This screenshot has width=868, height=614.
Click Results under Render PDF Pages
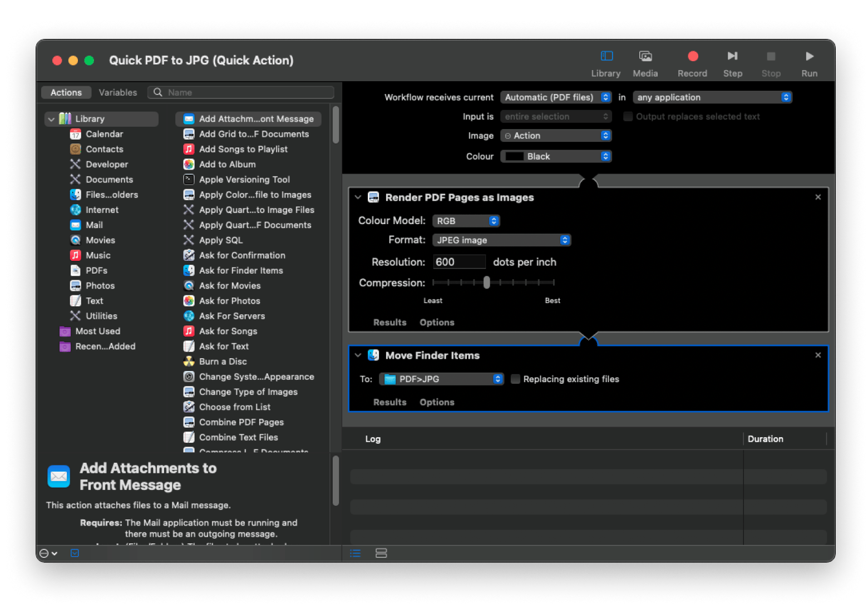coord(389,323)
